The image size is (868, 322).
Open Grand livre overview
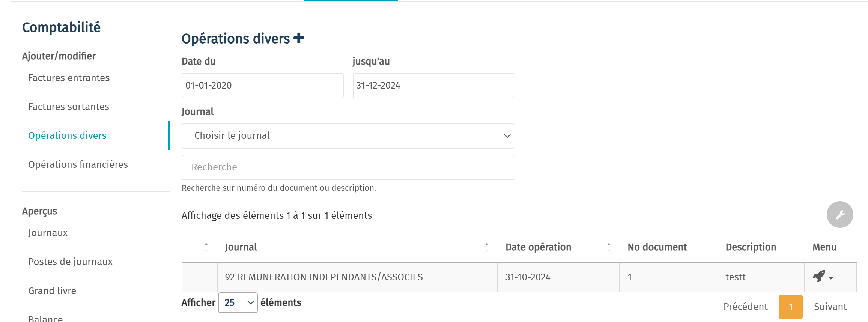(52, 291)
